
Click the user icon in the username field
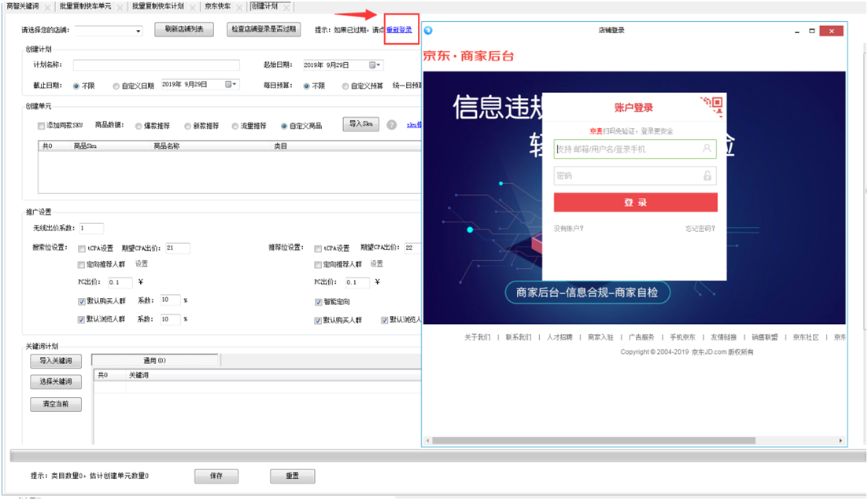pyautogui.click(x=707, y=149)
